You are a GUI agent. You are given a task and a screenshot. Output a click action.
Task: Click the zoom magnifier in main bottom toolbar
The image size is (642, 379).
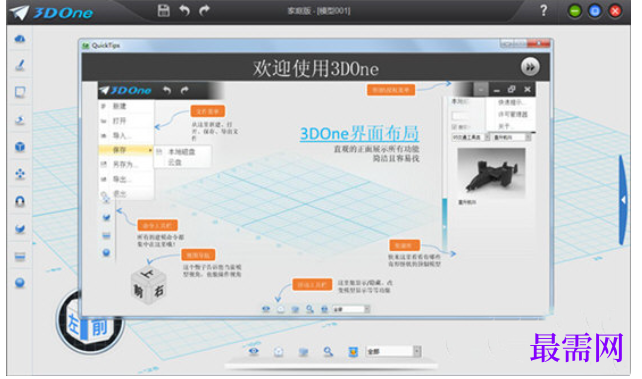click(328, 352)
